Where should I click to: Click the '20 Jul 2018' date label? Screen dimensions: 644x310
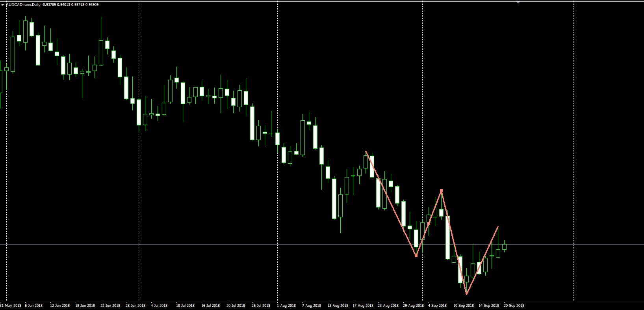click(236, 306)
